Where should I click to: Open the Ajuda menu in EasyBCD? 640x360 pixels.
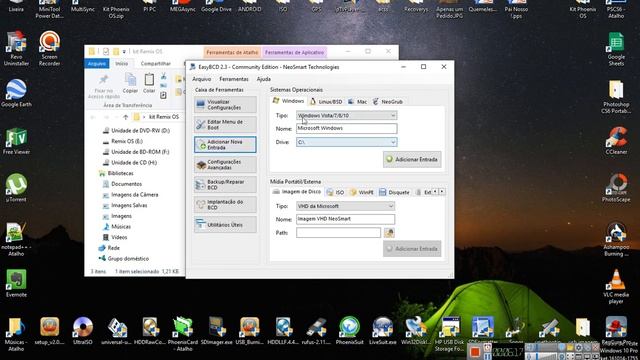click(x=264, y=79)
